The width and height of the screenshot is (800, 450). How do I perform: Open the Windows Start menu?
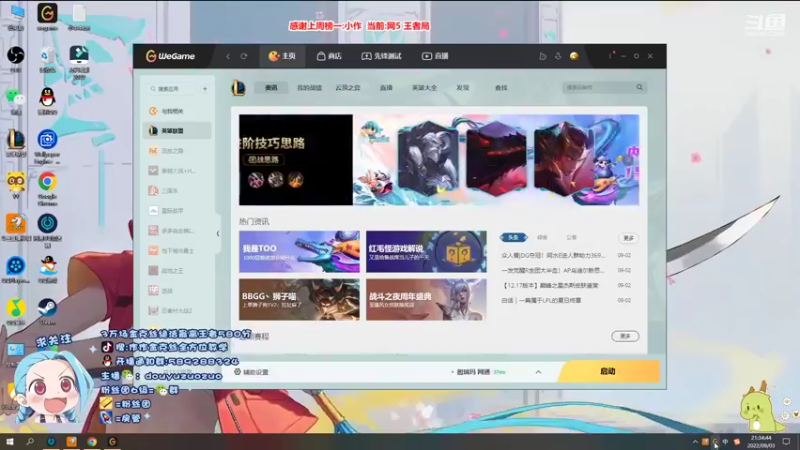(x=9, y=441)
